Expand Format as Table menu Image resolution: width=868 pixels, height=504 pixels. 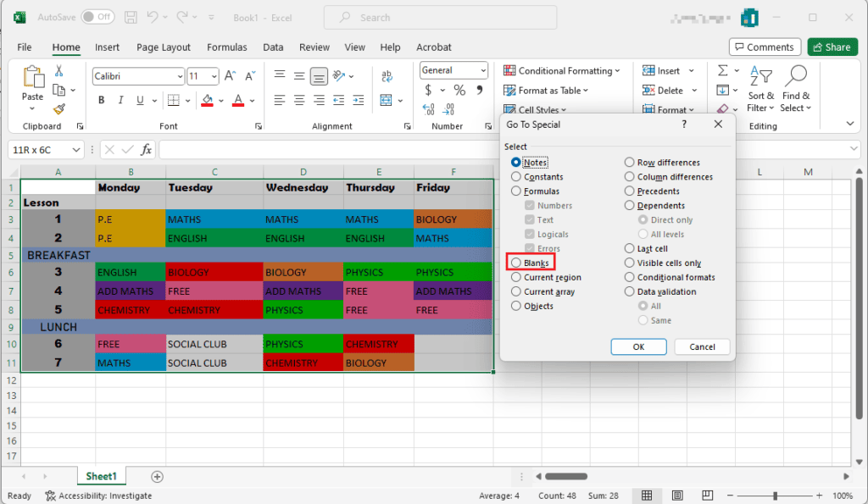546,90
